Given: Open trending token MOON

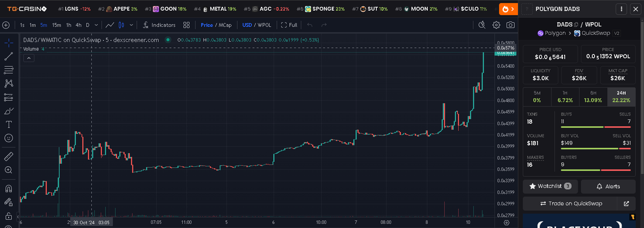Looking at the screenshot, I should 416,9.
